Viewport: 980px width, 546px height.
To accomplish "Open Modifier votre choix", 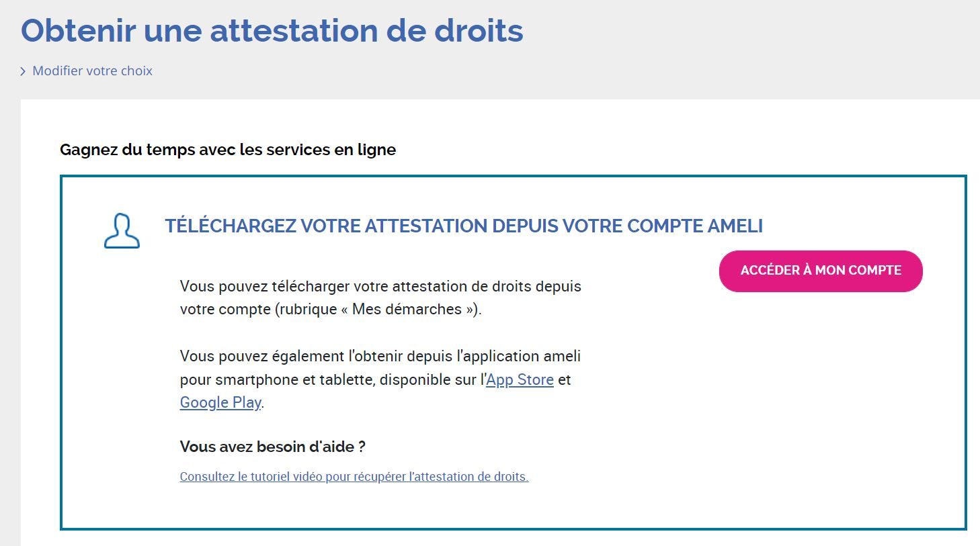I will pyautogui.click(x=93, y=70).
